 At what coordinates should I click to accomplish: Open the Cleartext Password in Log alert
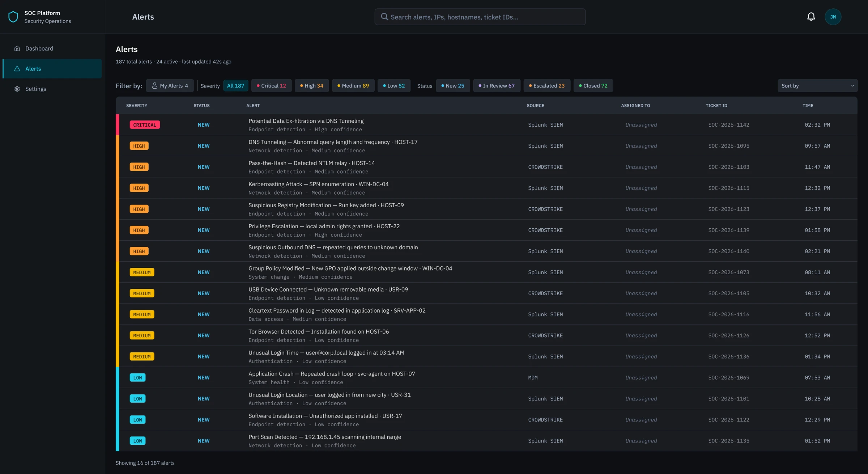486,314
